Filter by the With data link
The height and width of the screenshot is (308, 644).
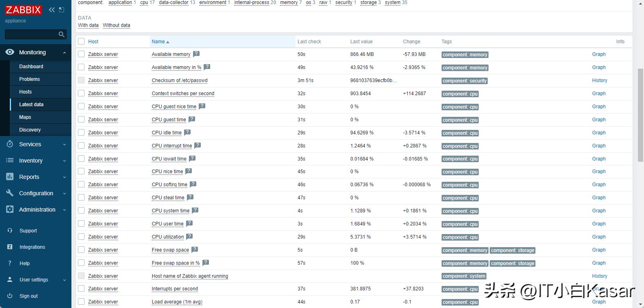click(x=88, y=25)
